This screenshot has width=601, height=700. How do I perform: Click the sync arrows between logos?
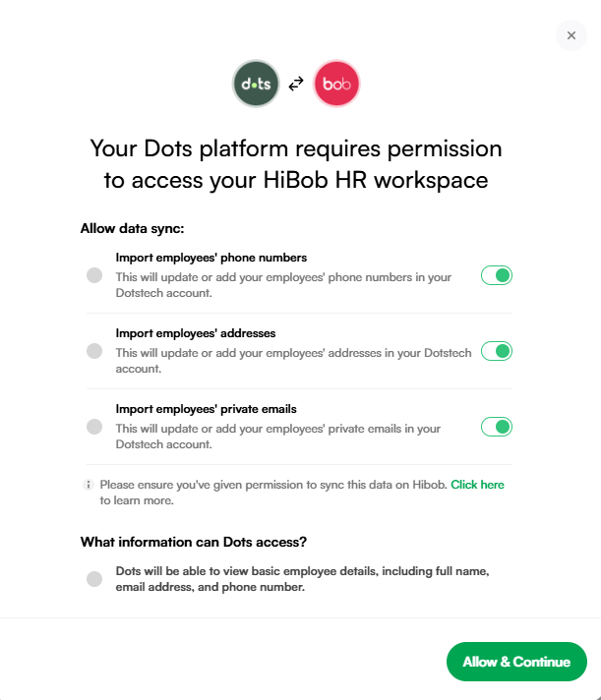[296, 84]
